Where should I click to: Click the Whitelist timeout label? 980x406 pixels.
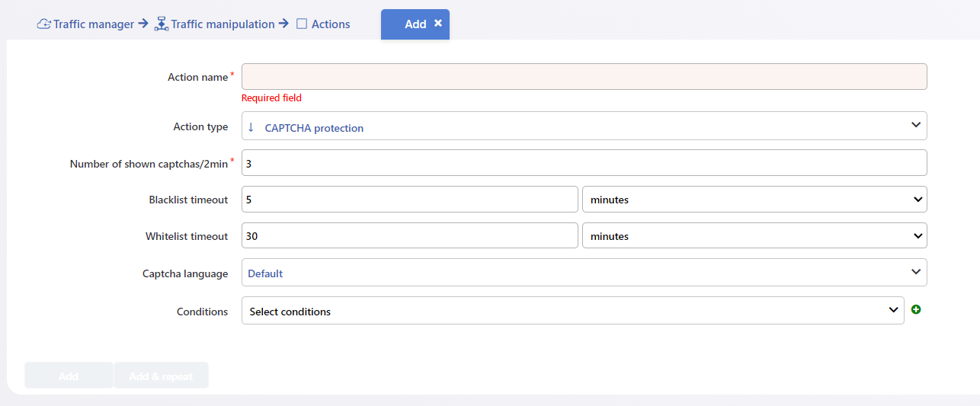[187, 236]
